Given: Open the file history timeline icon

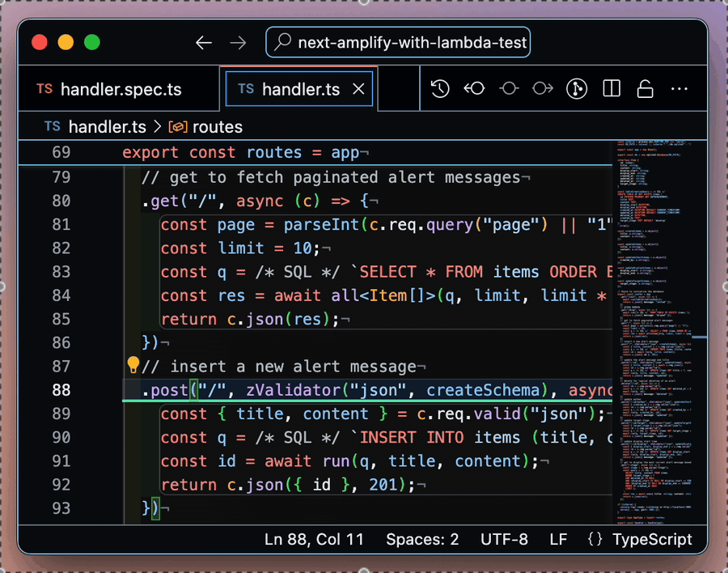Looking at the screenshot, I should coord(440,88).
